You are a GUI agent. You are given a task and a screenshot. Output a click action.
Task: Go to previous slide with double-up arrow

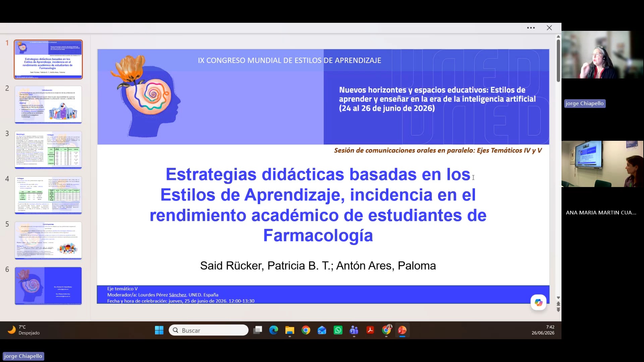[x=558, y=304]
